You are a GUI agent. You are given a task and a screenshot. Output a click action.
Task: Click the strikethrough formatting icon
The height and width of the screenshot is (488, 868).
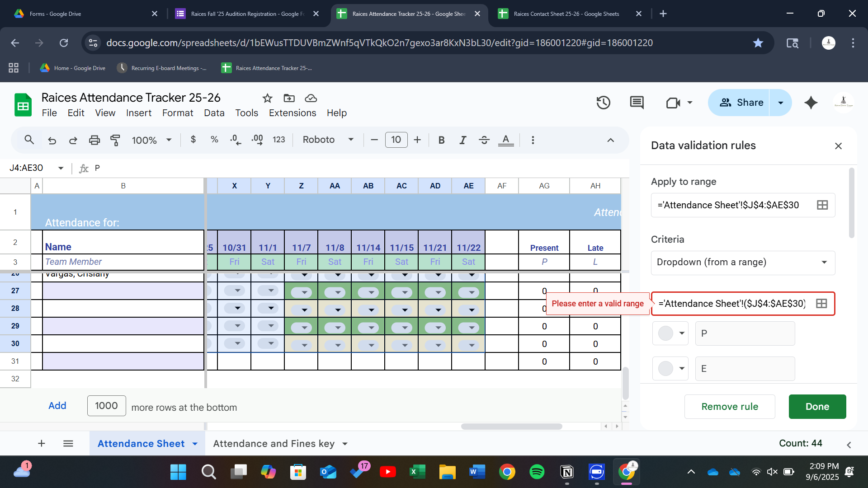[484, 140]
